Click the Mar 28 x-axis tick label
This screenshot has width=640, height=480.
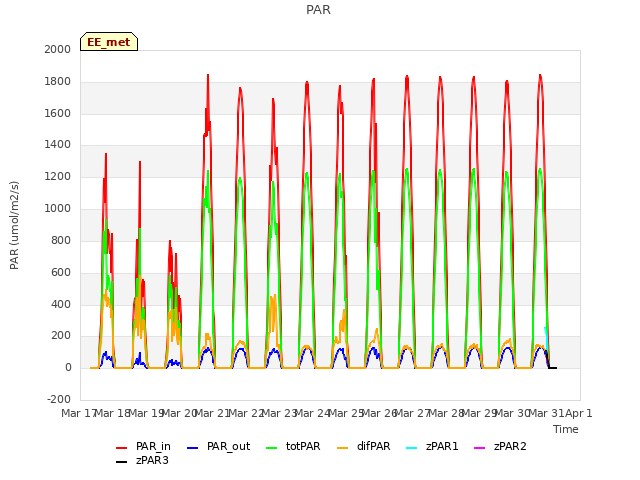pos(446,413)
